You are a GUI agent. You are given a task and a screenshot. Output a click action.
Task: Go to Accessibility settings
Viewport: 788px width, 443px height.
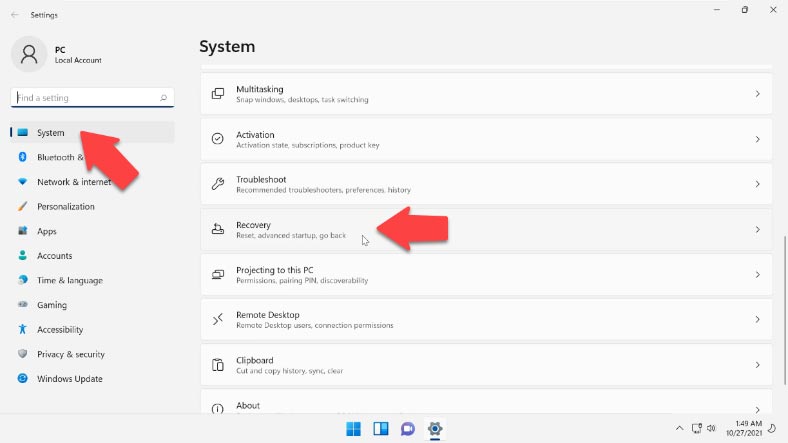point(92,329)
